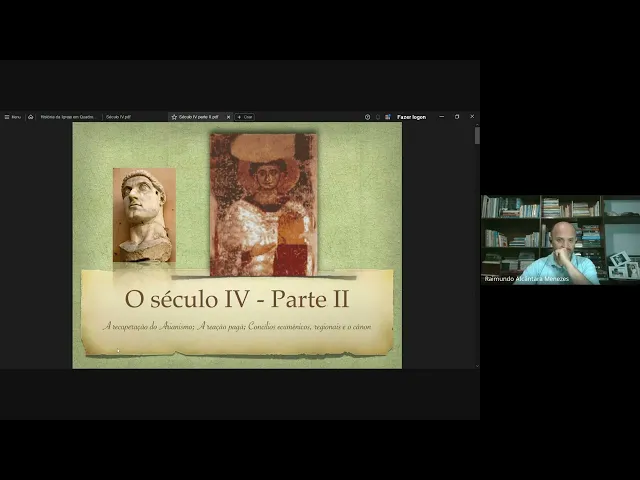Click the subtitle about Arianismo and Concílios
The image size is (640, 480).
point(237,327)
